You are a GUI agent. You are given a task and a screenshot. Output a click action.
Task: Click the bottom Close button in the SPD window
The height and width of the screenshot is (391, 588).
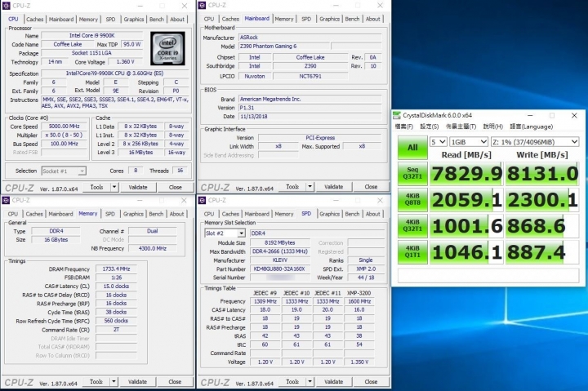[x=371, y=381]
